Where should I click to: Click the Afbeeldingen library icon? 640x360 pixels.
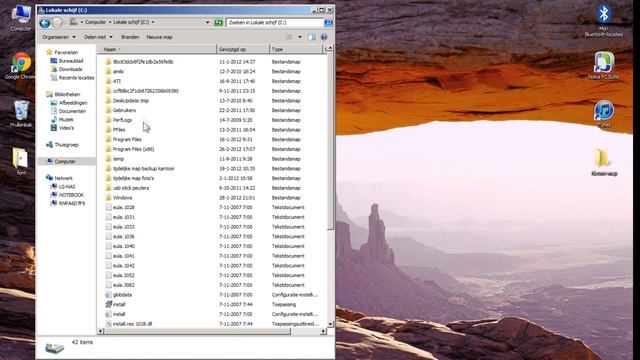point(53,103)
